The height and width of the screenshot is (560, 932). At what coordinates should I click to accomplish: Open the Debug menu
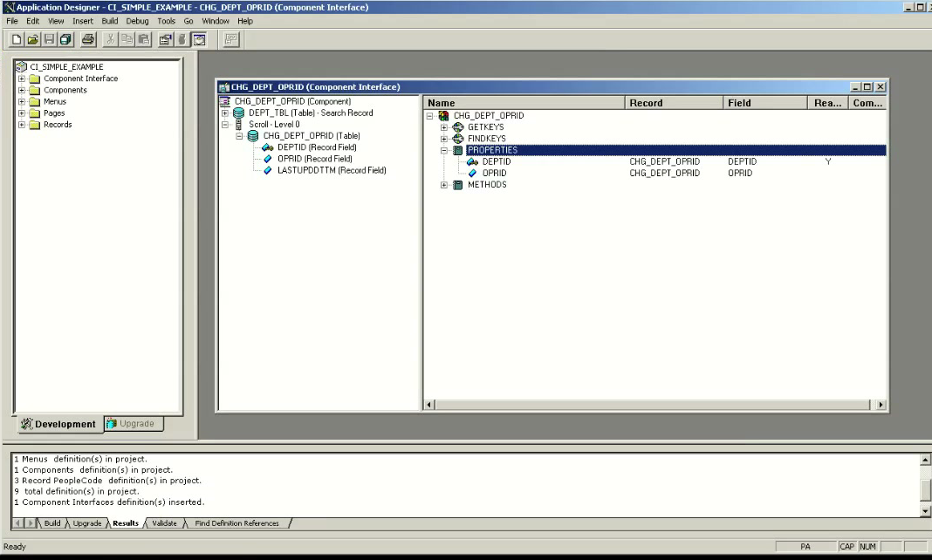click(x=137, y=21)
